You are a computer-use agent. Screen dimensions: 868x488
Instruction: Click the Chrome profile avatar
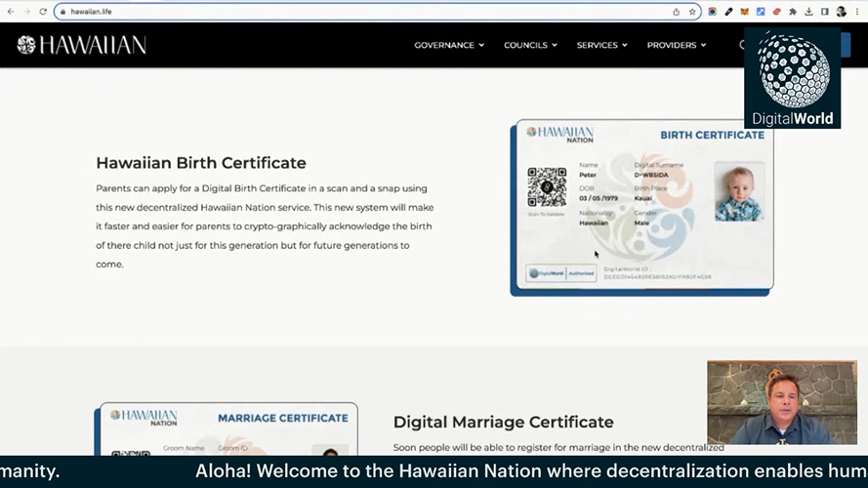(842, 12)
